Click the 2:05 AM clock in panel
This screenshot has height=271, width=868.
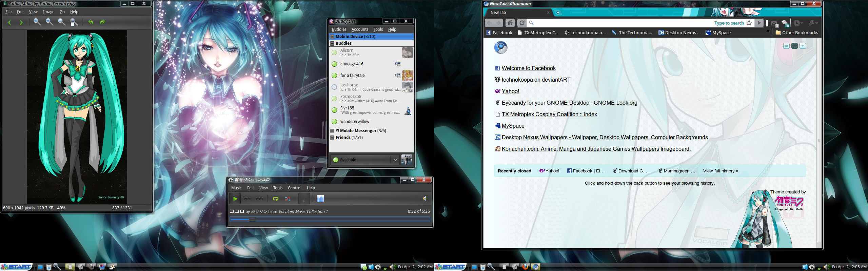tap(849, 267)
